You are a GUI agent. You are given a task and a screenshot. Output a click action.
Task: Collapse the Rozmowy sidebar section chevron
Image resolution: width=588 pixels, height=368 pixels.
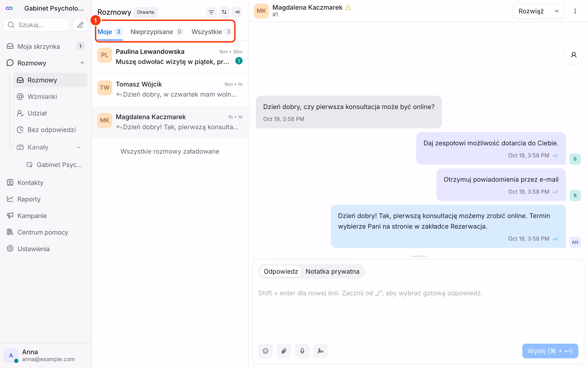(x=82, y=63)
